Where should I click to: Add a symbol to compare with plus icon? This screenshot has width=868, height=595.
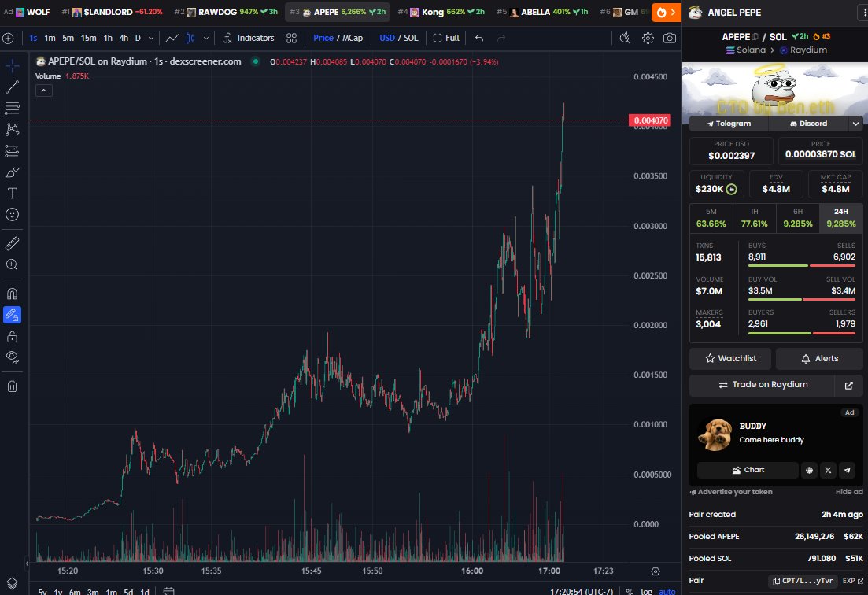click(x=9, y=39)
